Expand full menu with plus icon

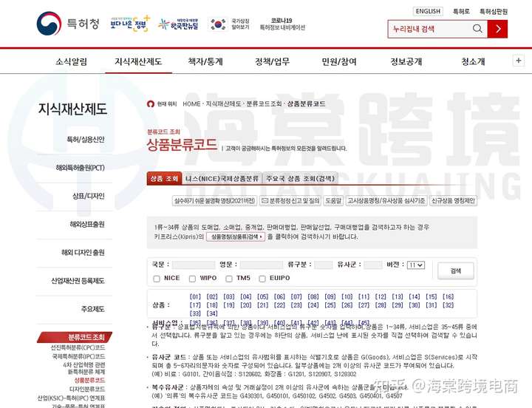(x=518, y=61)
